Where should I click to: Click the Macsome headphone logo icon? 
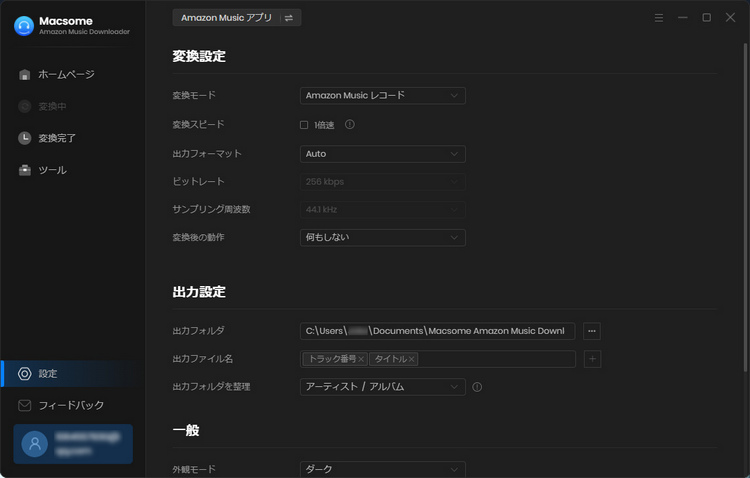point(24,26)
